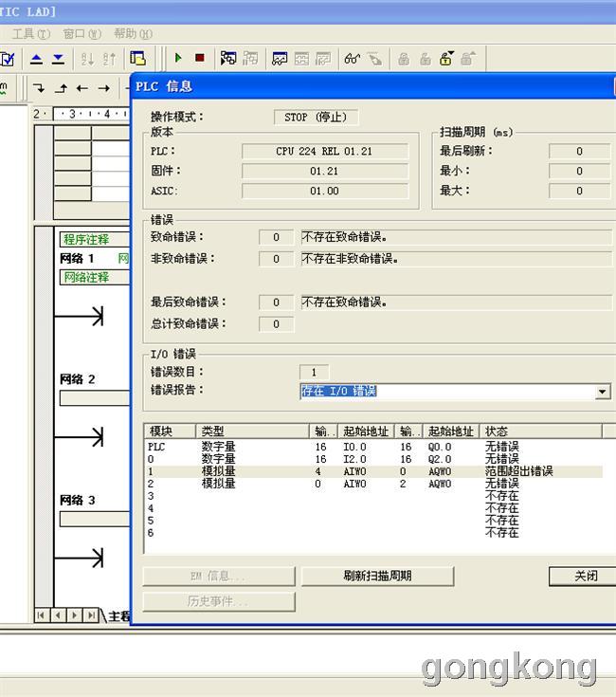Click the first 起始地址 column header
Image resolution: width=616 pixels, height=697 pixels.
click(x=366, y=431)
